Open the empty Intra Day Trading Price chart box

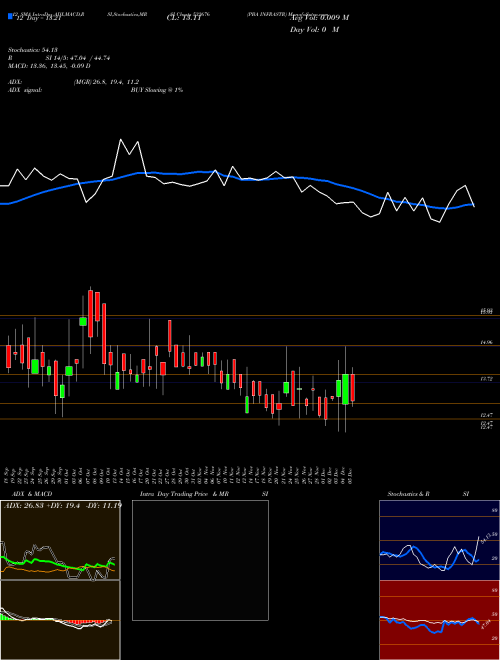click(x=200, y=560)
